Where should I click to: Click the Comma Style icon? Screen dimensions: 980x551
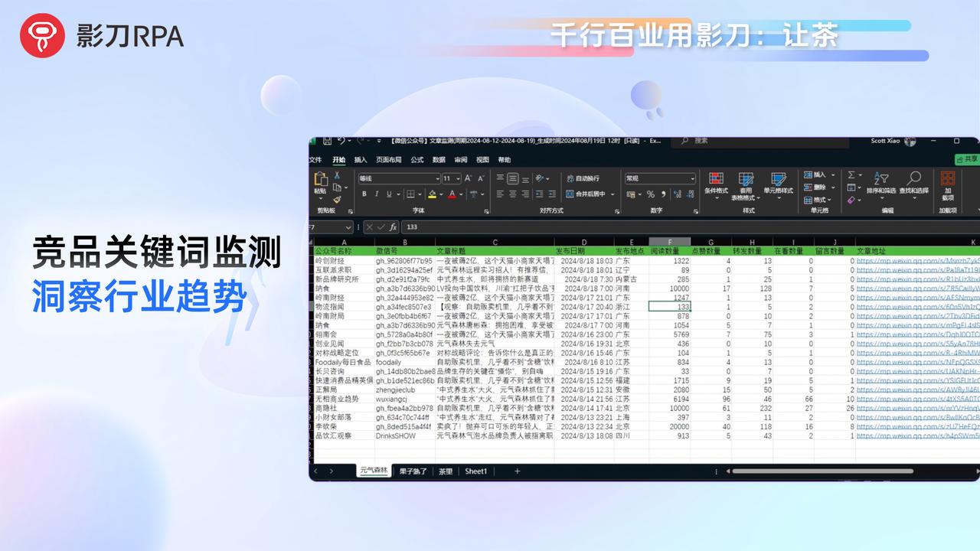click(663, 194)
